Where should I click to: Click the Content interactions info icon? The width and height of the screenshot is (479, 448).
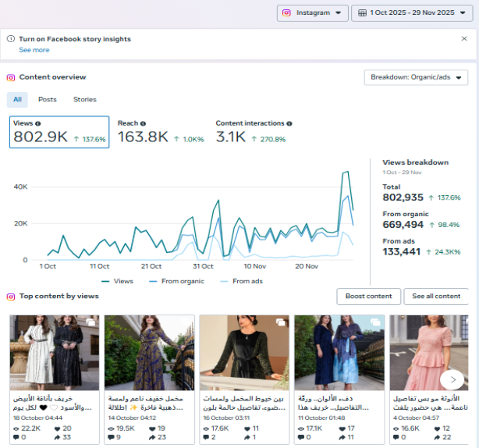[289, 123]
